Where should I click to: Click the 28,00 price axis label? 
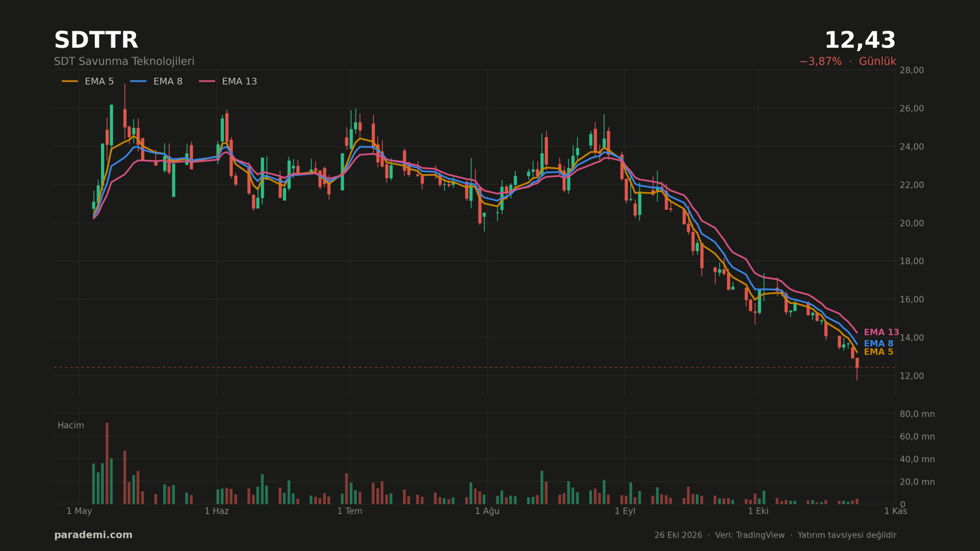click(911, 70)
